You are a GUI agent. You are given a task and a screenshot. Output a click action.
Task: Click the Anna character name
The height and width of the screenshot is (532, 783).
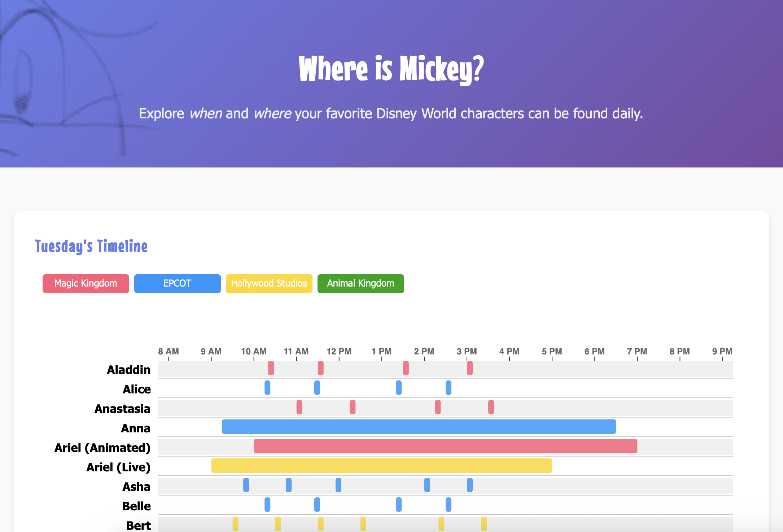(136, 428)
